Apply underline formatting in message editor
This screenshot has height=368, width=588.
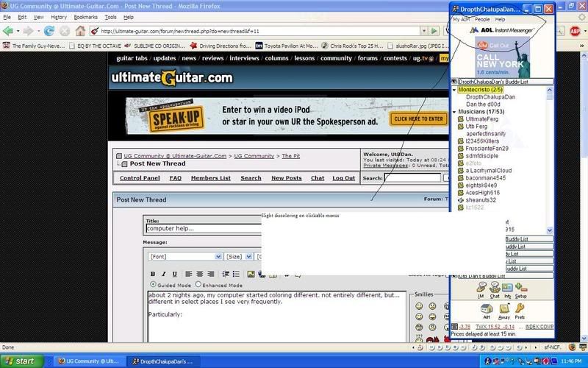[x=174, y=274]
